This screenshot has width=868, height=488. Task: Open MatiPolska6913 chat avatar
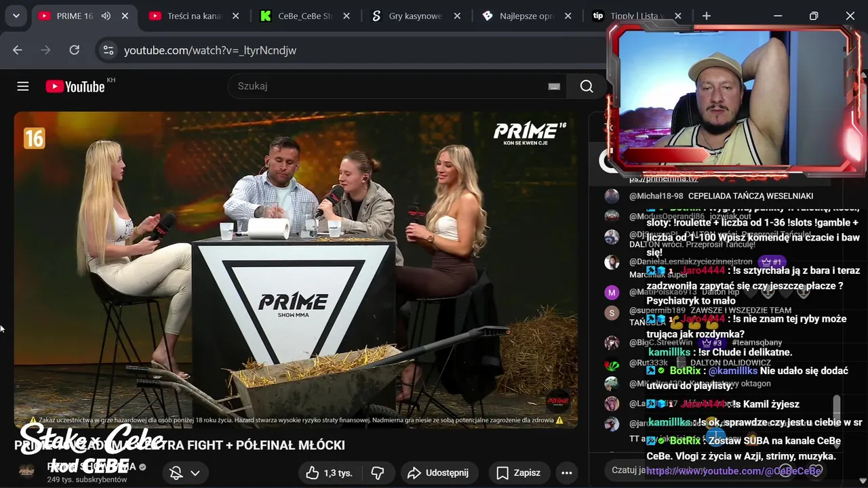click(612, 293)
